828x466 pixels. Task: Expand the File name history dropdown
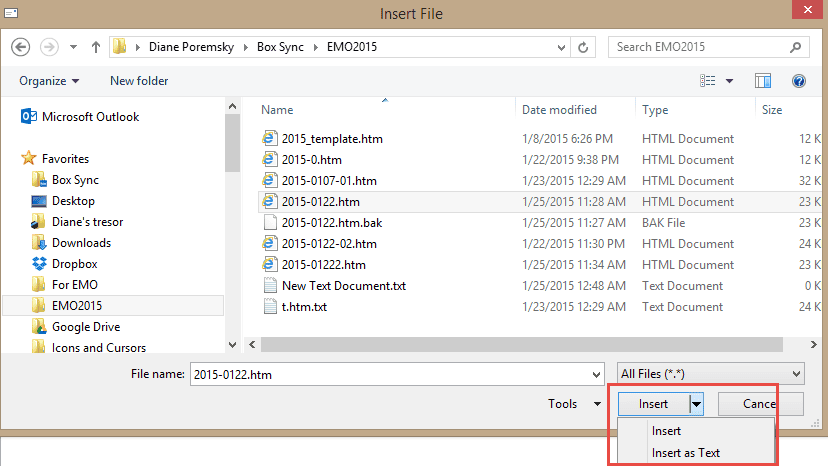point(596,375)
